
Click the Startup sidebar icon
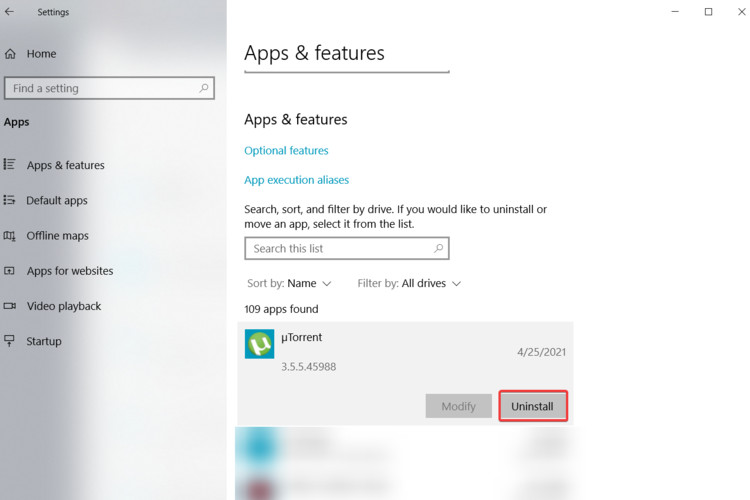10,341
